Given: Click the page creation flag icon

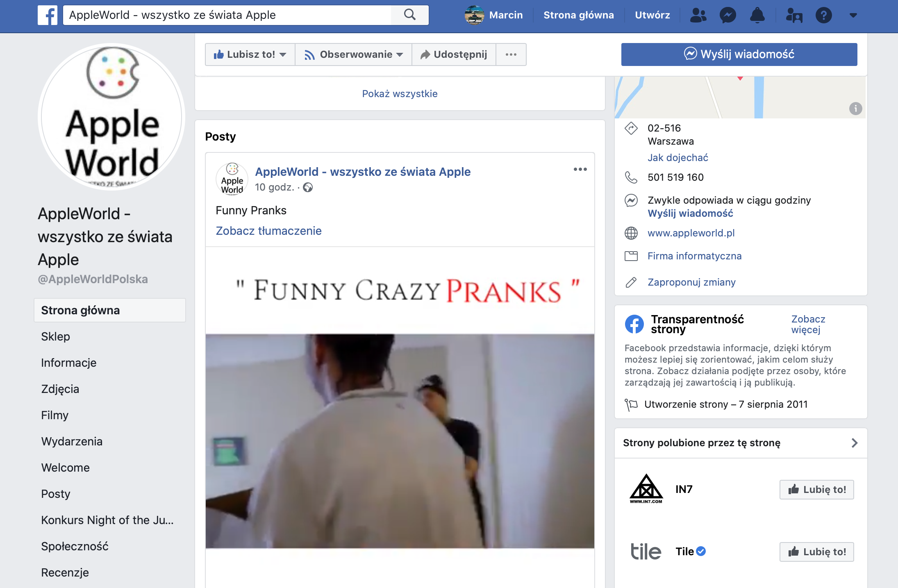Looking at the screenshot, I should click(631, 404).
